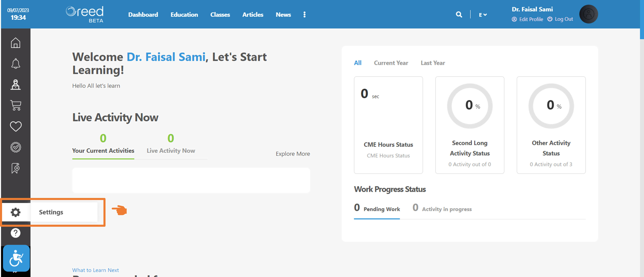Open the help question mark icon
Image resolution: width=644 pixels, height=277 pixels.
click(x=15, y=233)
